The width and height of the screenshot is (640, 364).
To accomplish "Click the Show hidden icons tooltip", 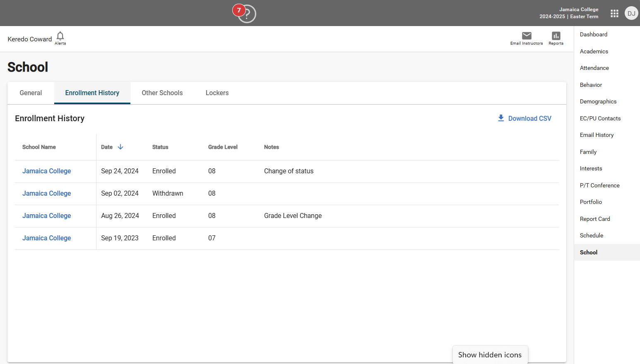I will [490, 355].
